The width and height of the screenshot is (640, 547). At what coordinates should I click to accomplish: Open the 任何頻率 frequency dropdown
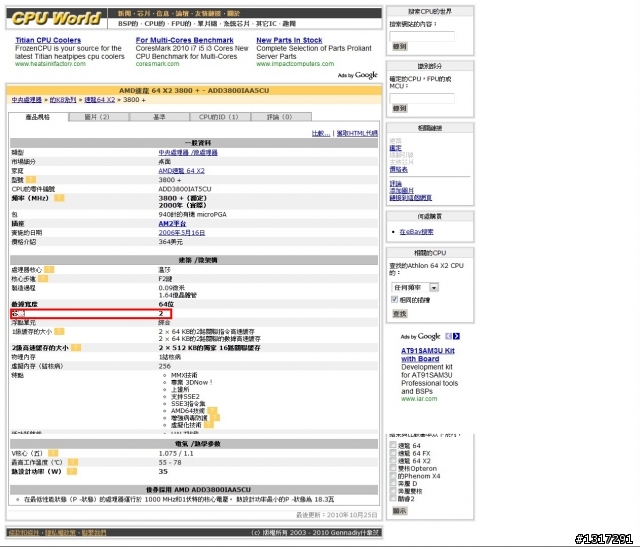pyautogui.click(x=415, y=287)
